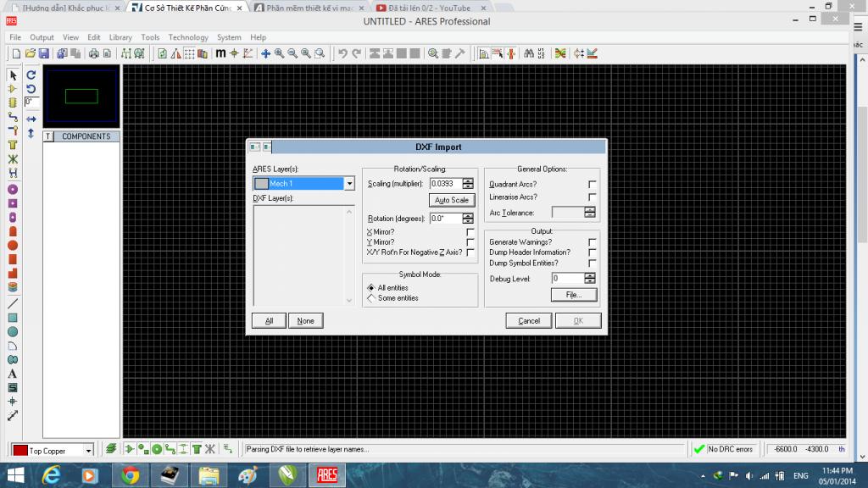The width and height of the screenshot is (868, 488).
Task: Click the green layers stack icon
Action: pos(111,449)
